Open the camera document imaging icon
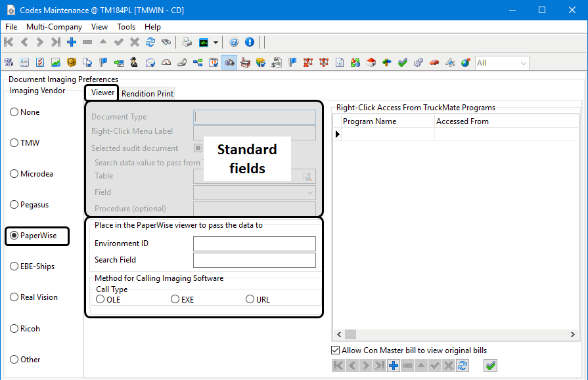 (x=229, y=63)
